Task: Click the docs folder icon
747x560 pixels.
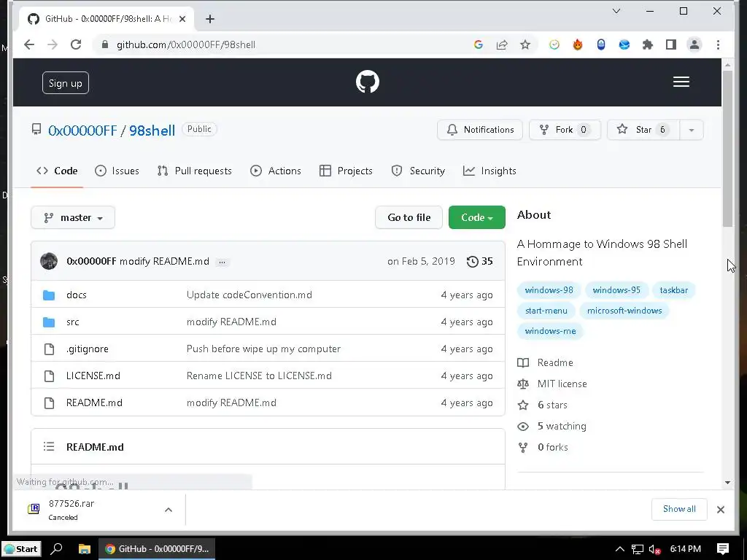Action: coord(49,295)
